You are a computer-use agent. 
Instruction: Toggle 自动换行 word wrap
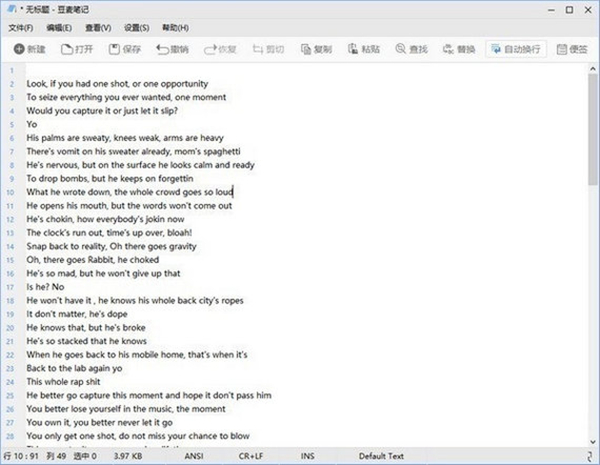(x=512, y=49)
